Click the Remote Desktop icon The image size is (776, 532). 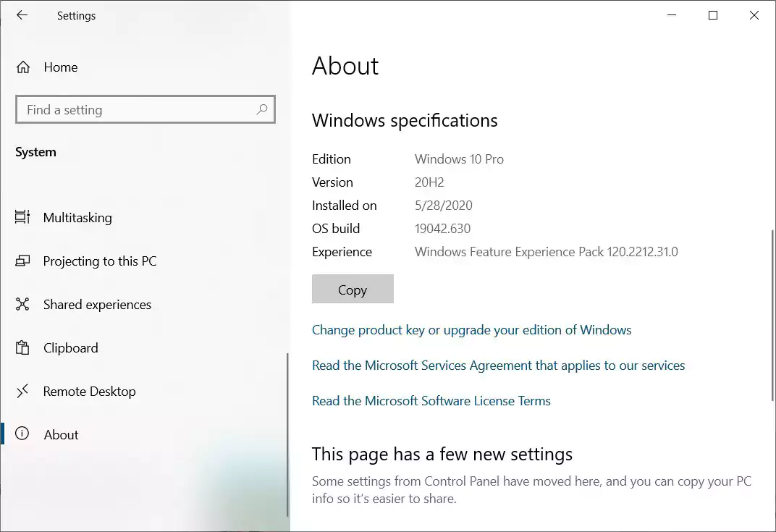point(22,391)
